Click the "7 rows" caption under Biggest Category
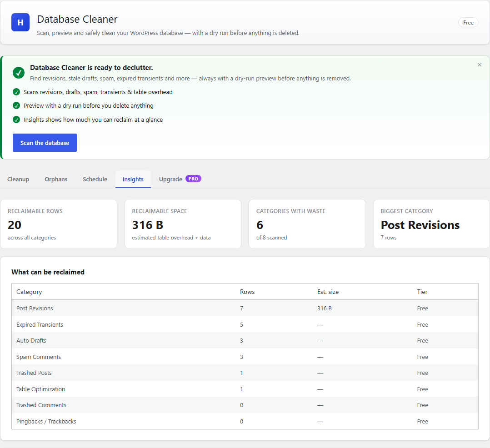This screenshot has height=448, width=490. point(389,238)
